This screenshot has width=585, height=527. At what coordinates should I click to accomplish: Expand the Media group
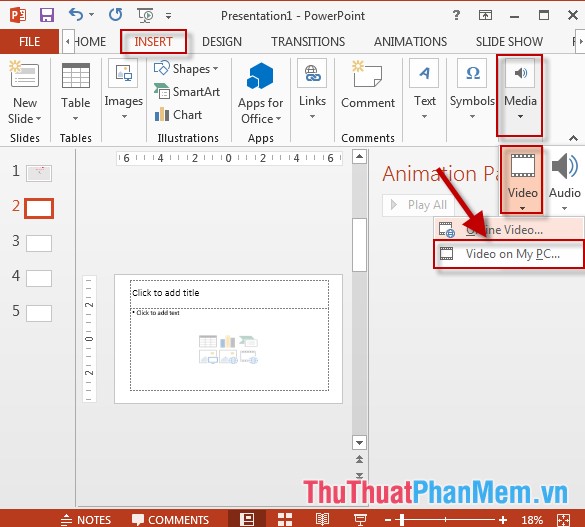[x=520, y=95]
